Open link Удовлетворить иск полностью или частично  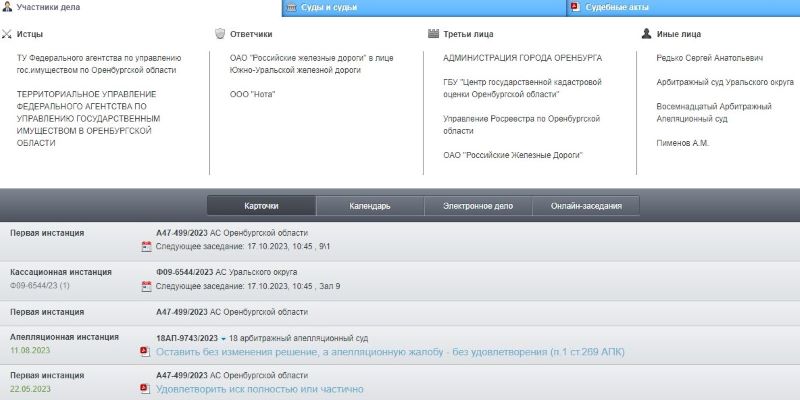coord(259,389)
